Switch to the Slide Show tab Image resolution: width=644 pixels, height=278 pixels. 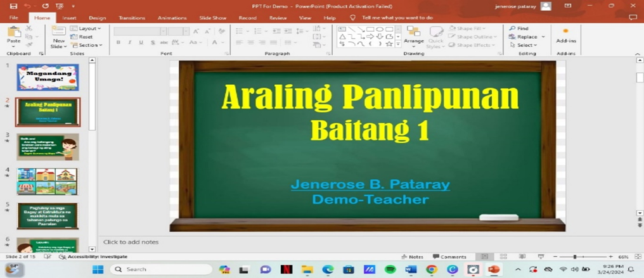pos(213,18)
